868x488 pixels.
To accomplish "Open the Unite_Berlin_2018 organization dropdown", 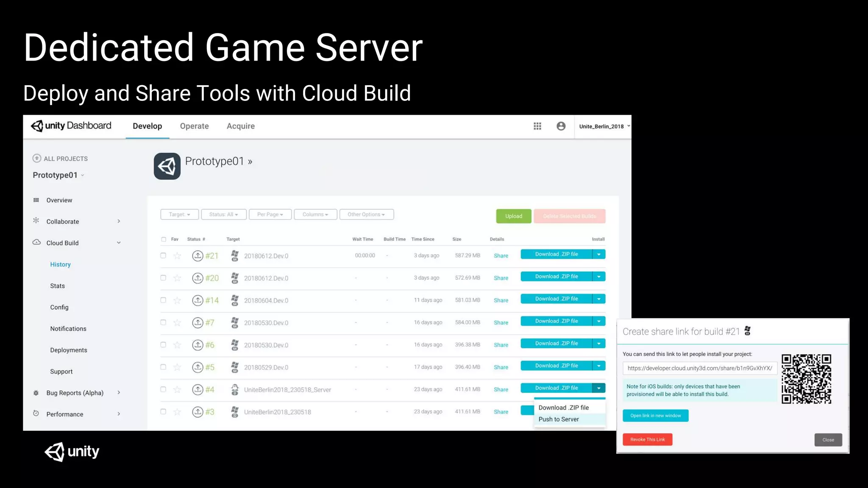I will tap(604, 126).
